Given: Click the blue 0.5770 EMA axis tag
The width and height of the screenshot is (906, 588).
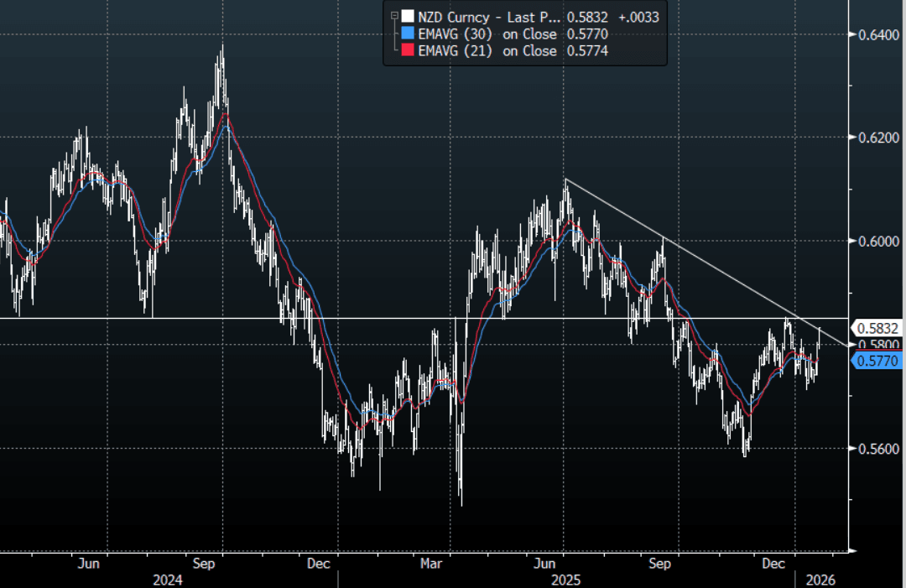Looking at the screenshot, I should pos(876,362).
